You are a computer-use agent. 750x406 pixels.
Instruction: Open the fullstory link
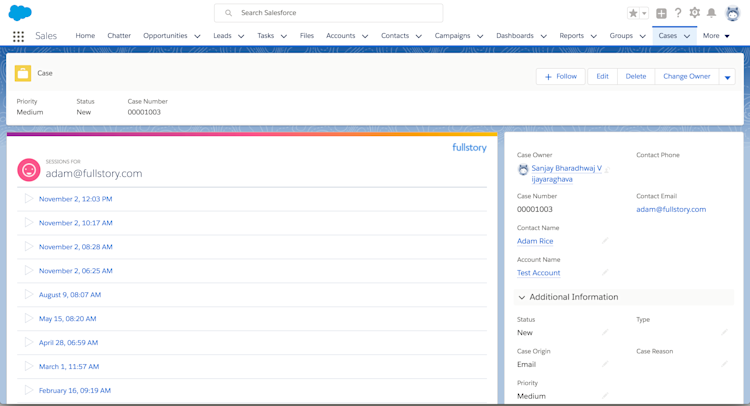tap(469, 148)
